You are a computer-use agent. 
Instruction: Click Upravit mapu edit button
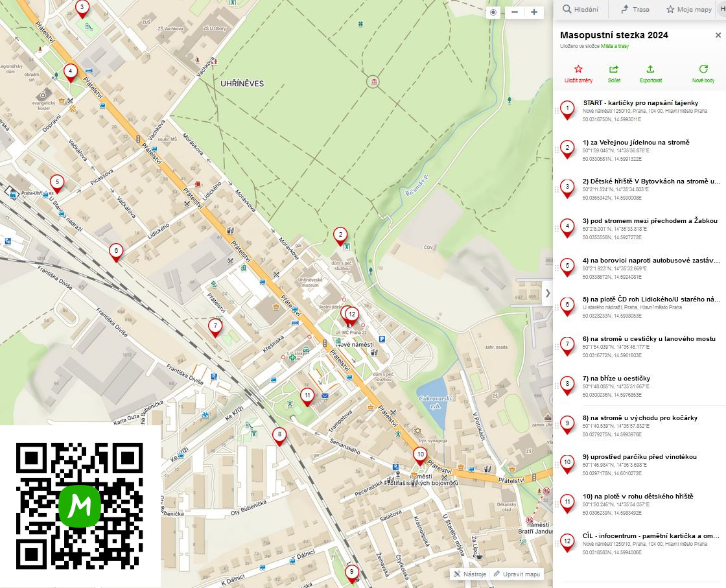coord(517,574)
